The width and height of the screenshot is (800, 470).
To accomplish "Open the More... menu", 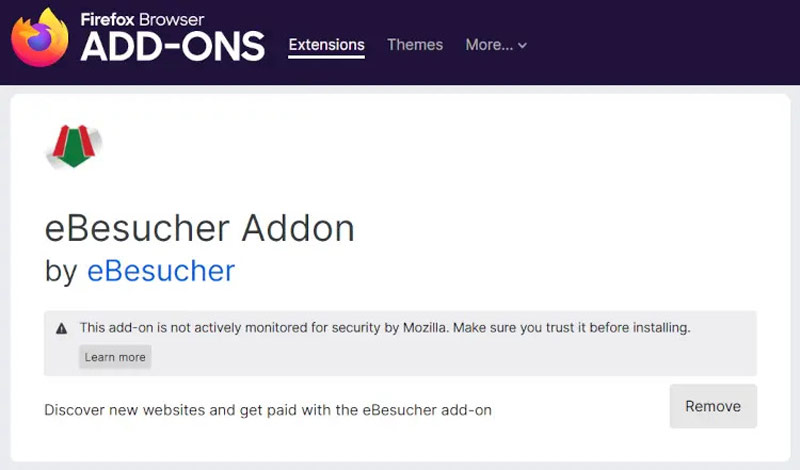I will (496, 45).
